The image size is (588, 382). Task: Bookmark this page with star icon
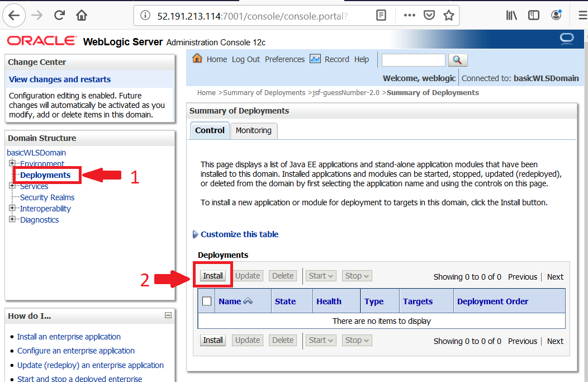pos(448,16)
